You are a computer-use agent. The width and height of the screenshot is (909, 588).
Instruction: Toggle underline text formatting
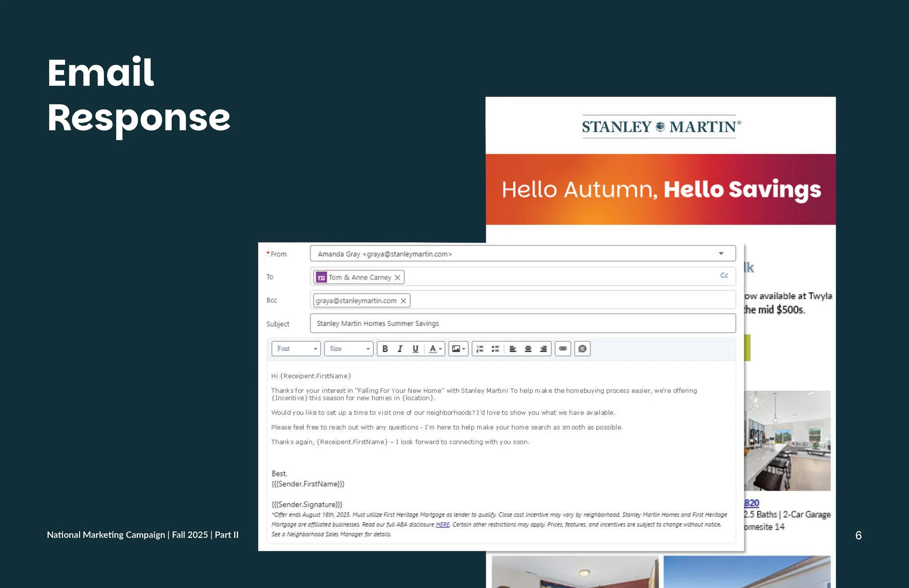[415, 349]
